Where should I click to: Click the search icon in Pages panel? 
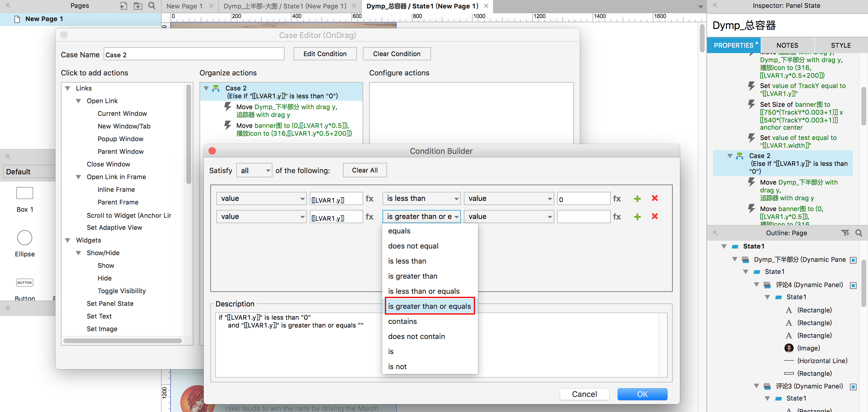point(152,6)
